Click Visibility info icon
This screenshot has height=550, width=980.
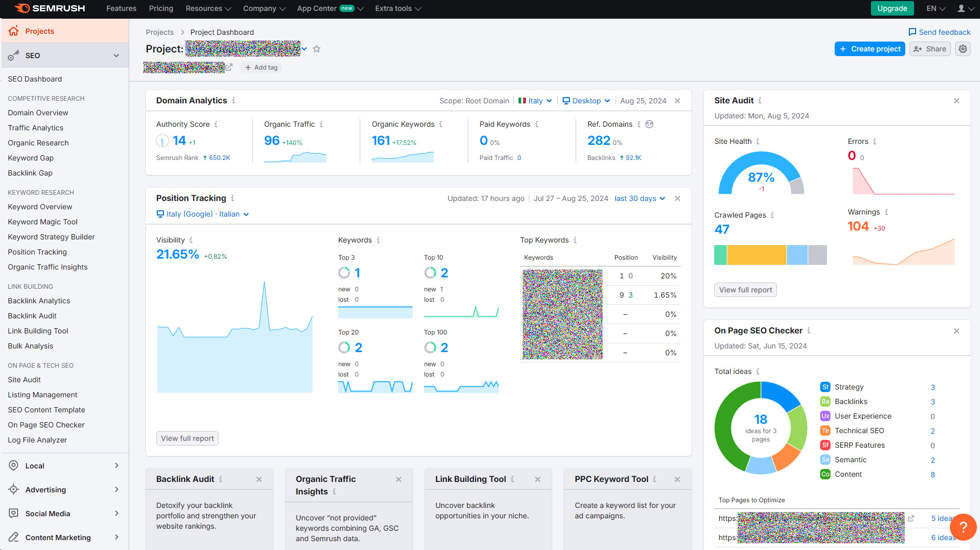click(x=191, y=240)
